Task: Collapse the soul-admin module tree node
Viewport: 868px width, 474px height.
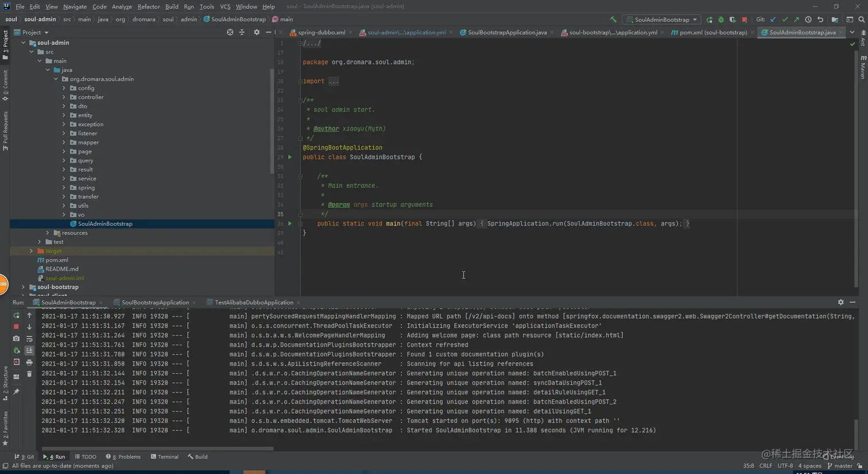Action: [x=23, y=43]
